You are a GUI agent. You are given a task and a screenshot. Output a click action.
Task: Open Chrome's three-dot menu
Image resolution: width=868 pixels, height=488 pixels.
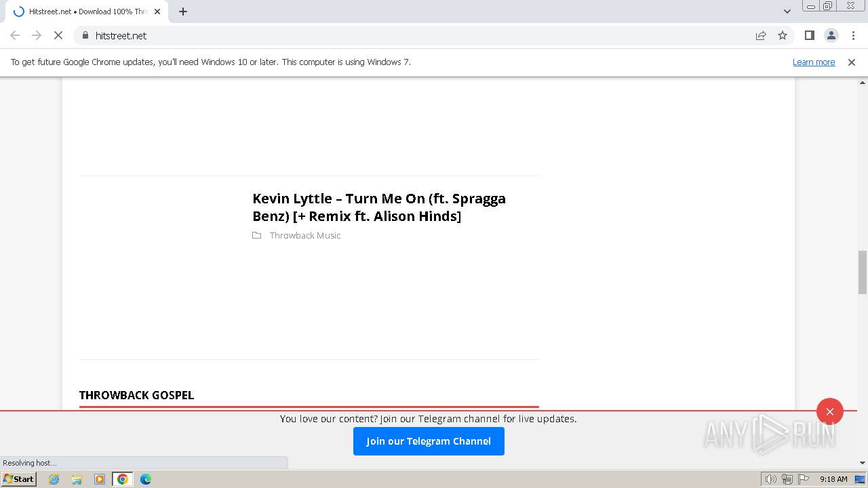tap(853, 35)
